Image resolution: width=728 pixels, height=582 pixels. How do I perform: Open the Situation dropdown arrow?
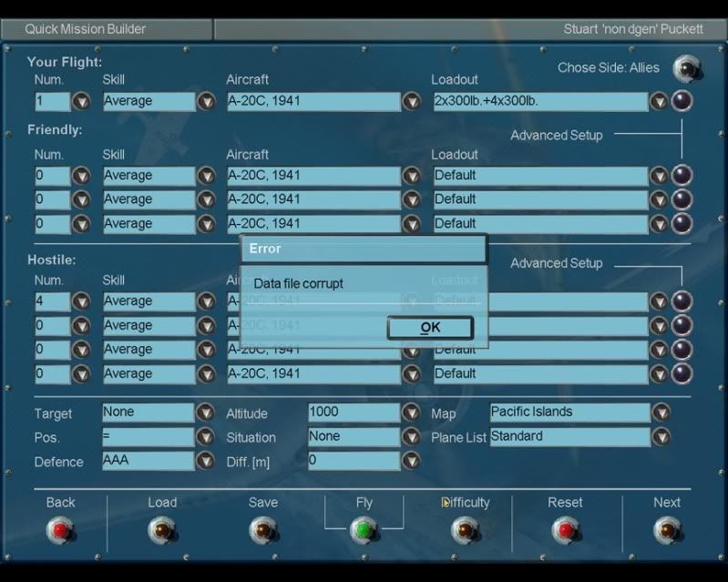pos(411,436)
